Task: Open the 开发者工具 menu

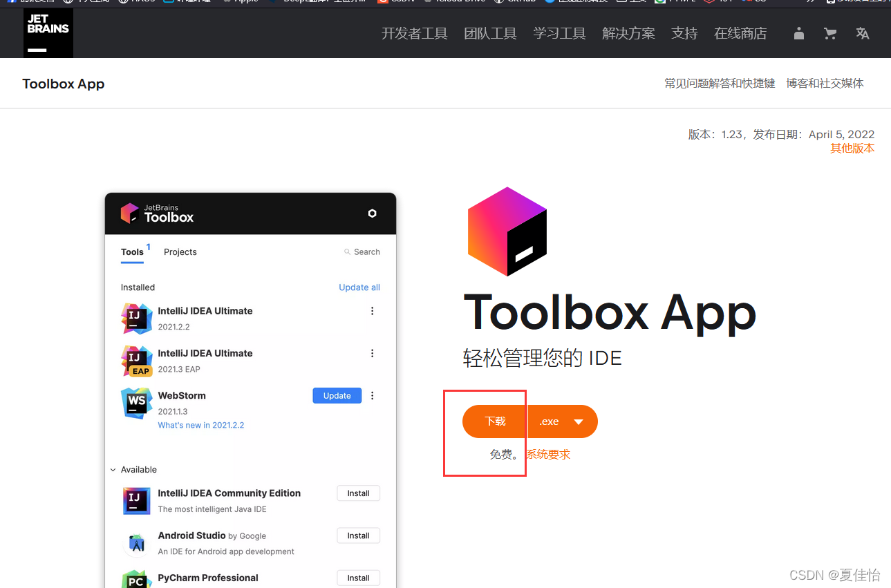Action: click(x=415, y=33)
